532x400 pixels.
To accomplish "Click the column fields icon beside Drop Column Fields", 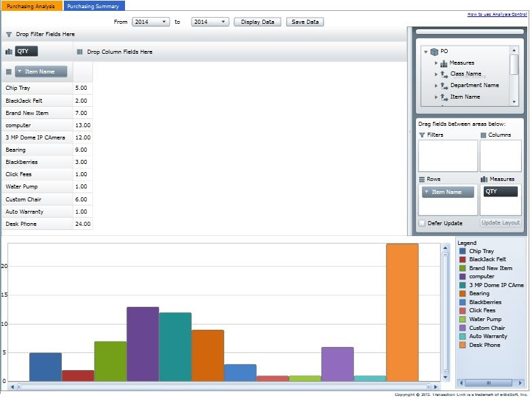I will [79, 52].
